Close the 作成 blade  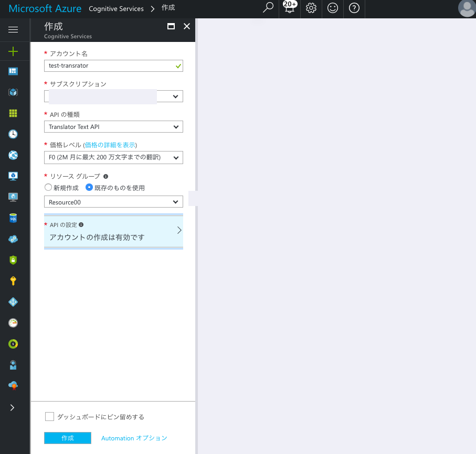[187, 26]
